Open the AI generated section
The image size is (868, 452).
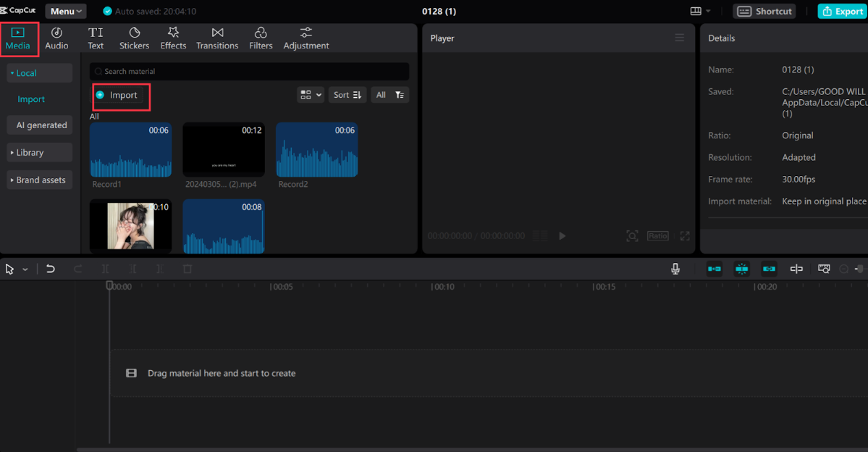(39, 125)
